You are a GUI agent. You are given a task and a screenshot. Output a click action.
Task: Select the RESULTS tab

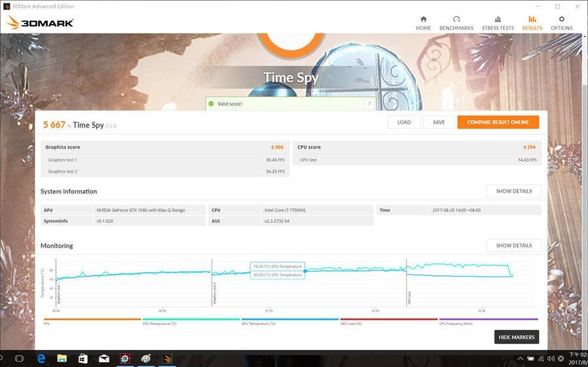[532, 24]
